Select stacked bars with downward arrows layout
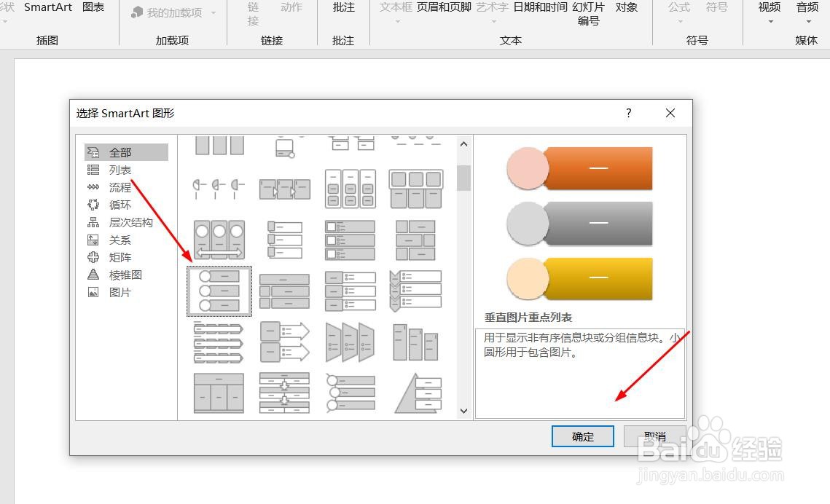830x504 pixels. click(285, 393)
